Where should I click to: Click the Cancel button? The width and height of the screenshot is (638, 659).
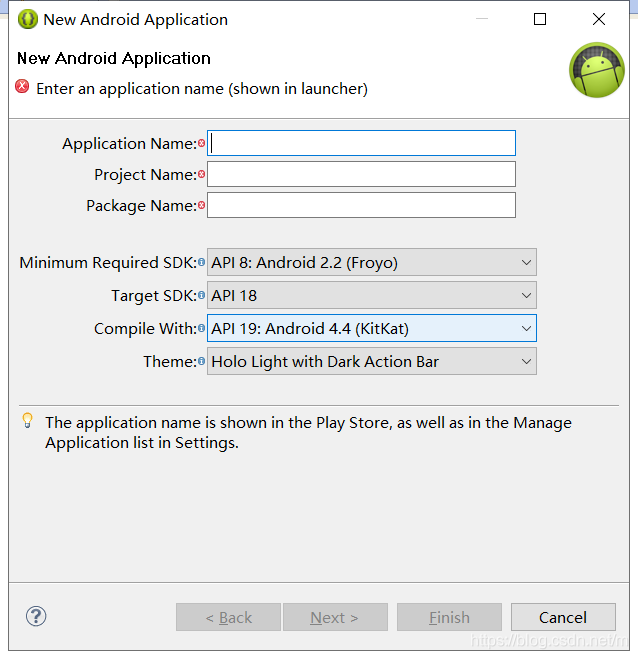pos(563,617)
